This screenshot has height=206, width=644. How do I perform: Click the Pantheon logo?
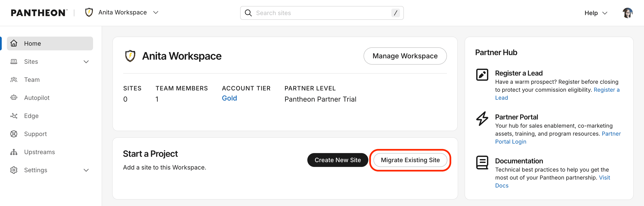click(x=39, y=13)
